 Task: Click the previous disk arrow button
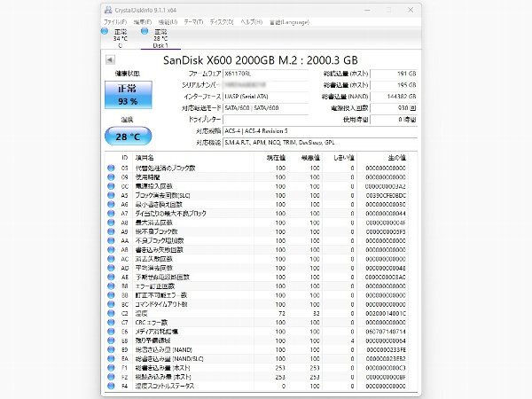110,60
